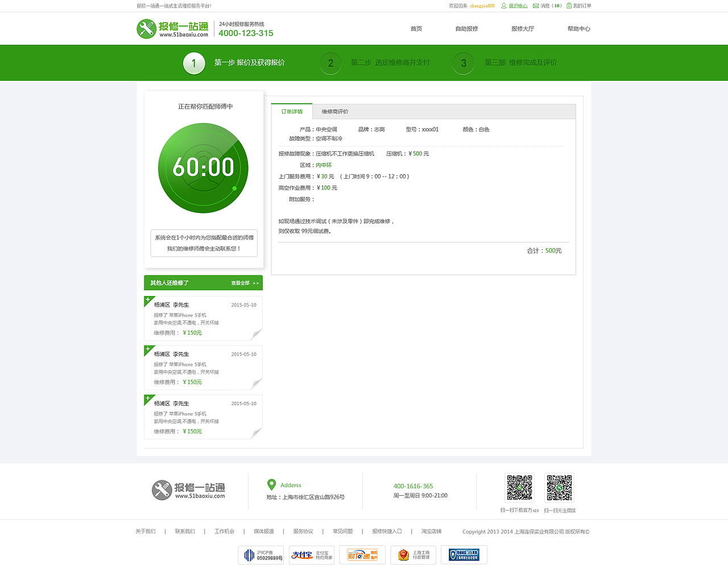The image size is (728, 576).
Task: Click the 支付宝 特约商家 badge
Action: 312,555
